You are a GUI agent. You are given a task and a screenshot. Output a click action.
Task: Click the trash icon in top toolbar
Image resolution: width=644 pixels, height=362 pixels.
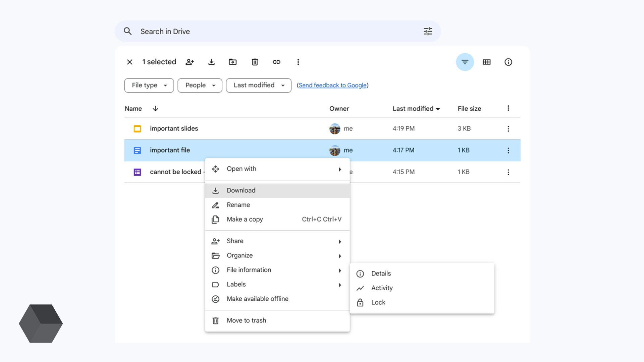pyautogui.click(x=255, y=62)
